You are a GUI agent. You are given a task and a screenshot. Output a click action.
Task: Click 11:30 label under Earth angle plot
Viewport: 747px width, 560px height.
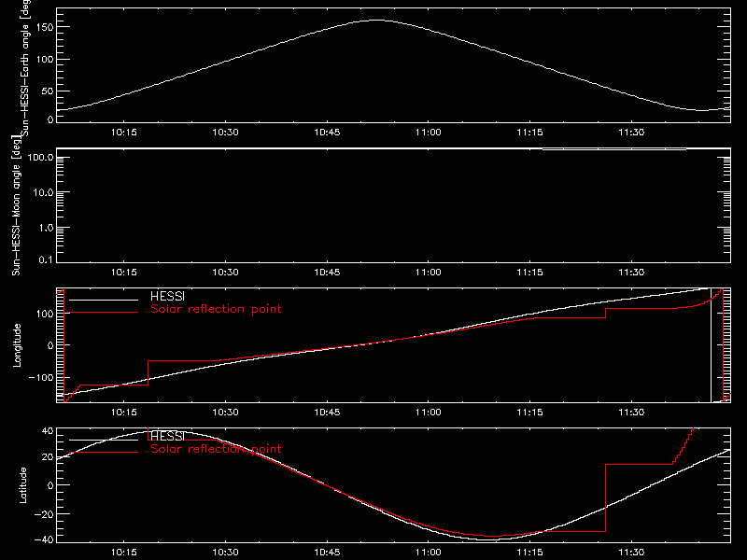coord(631,133)
